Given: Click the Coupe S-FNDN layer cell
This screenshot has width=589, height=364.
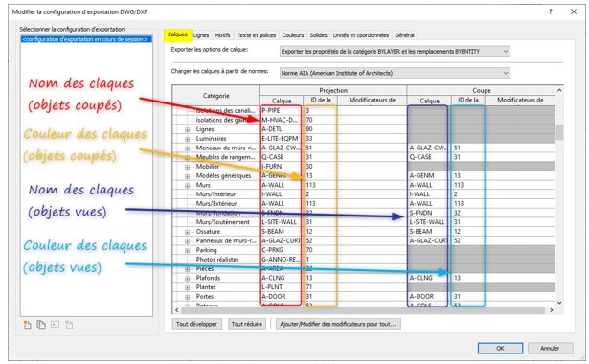Looking at the screenshot, I should click(429, 213).
